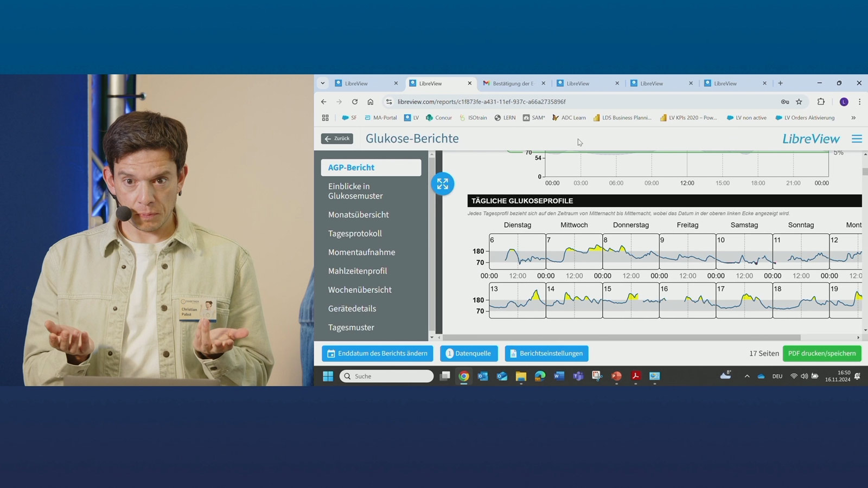The height and width of the screenshot is (488, 868).
Task: Expand the system tray hidden icons
Action: pos(747,376)
